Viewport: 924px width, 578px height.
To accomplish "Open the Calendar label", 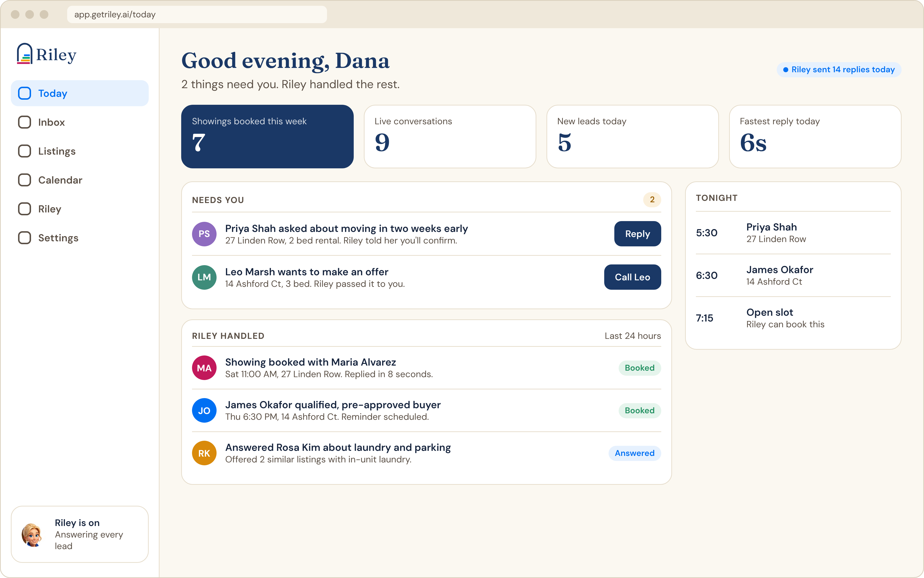I will coord(60,180).
